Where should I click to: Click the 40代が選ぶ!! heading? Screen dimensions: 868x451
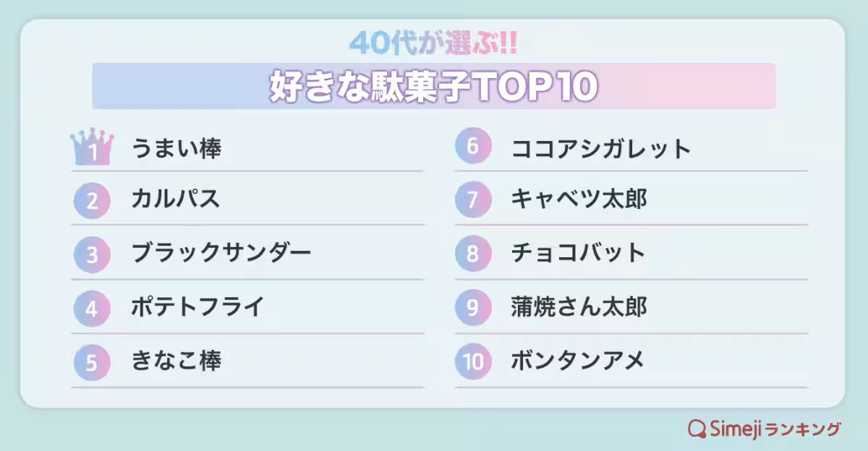click(434, 44)
